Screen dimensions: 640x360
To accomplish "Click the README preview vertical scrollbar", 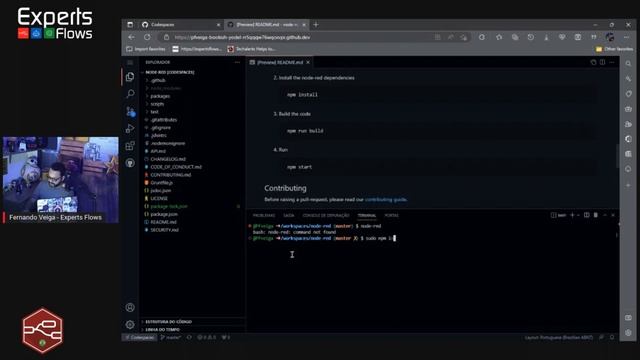I will click(617, 156).
